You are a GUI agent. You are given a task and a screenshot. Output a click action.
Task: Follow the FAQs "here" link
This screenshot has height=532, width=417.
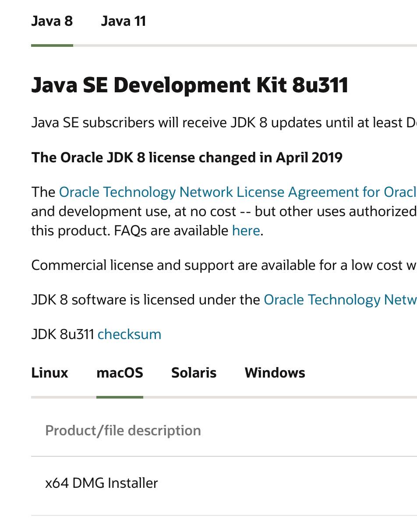coord(246,231)
